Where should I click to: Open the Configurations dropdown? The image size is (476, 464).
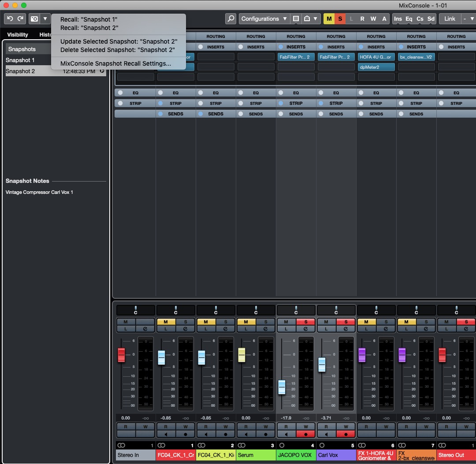[x=264, y=19]
